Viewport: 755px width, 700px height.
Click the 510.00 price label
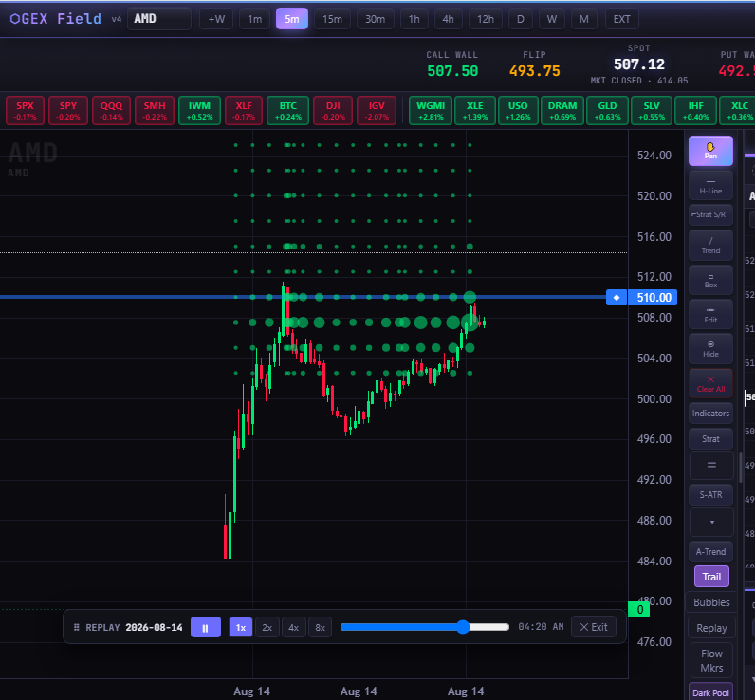[654, 298]
